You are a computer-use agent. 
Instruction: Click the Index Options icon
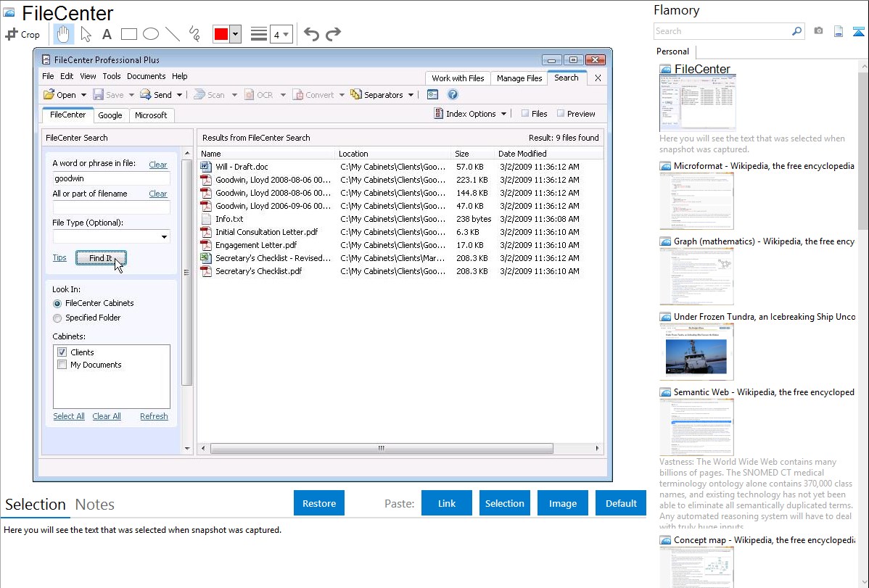tap(438, 114)
